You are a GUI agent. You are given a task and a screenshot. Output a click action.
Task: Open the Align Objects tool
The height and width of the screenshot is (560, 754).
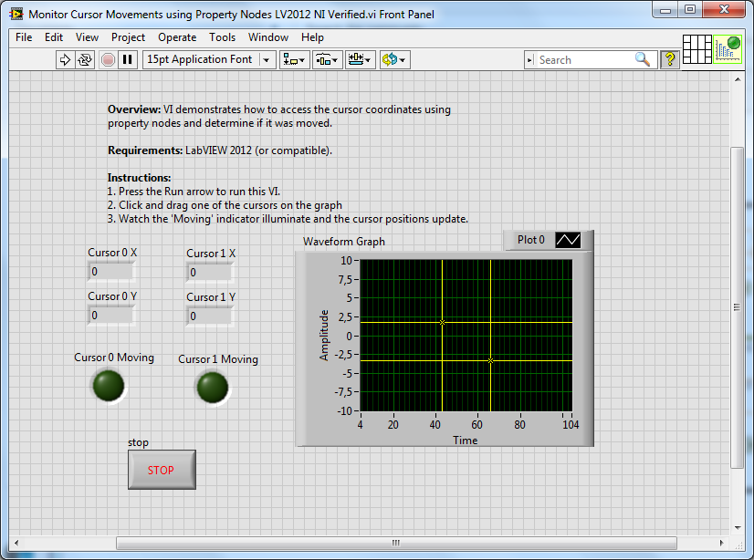coord(294,59)
